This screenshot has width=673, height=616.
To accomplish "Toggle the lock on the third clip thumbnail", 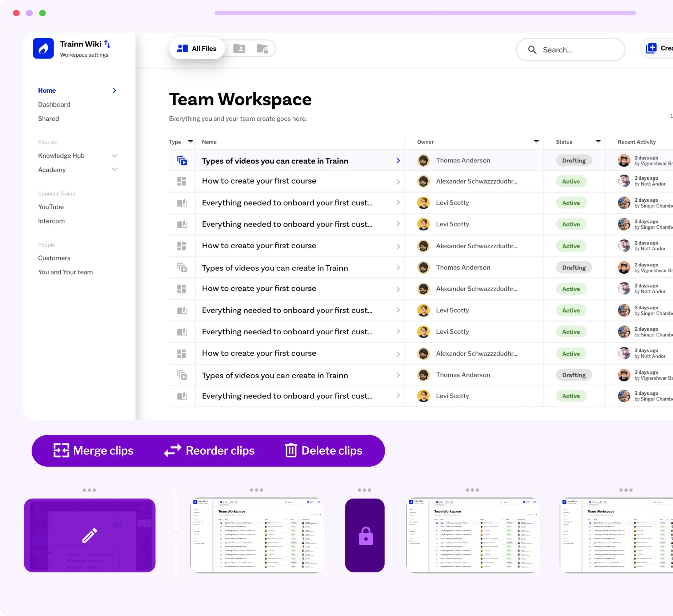I will pyautogui.click(x=365, y=535).
